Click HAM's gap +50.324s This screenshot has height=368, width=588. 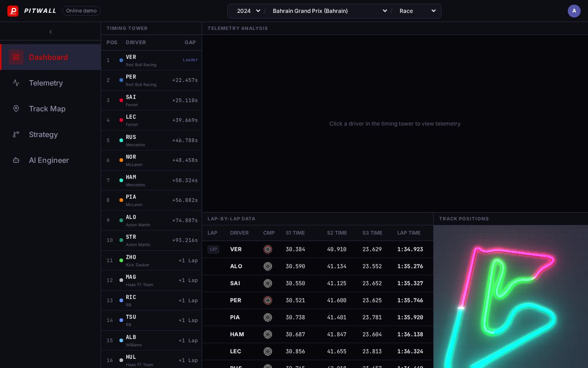pyautogui.click(x=185, y=180)
